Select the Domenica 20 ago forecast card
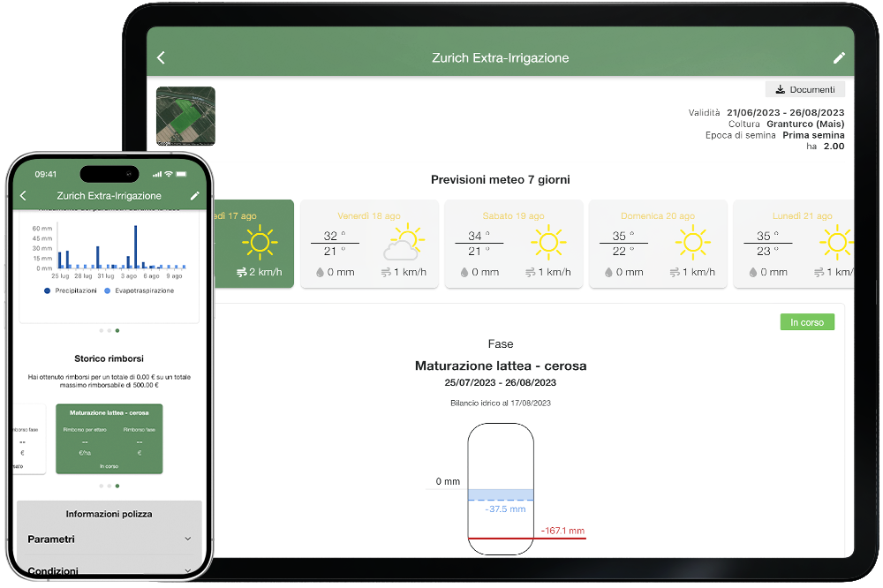This screenshot has width=883, height=588. pyautogui.click(x=658, y=244)
